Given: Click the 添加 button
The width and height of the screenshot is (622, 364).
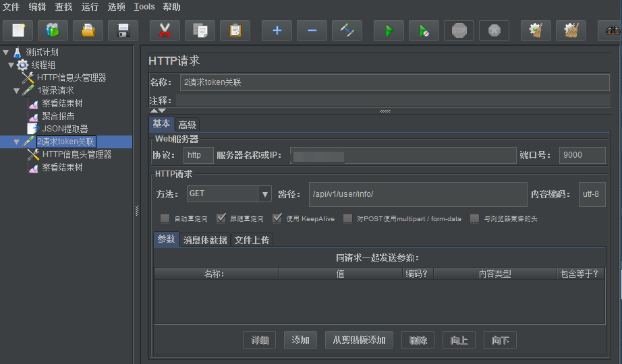Looking at the screenshot, I should click(x=300, y=340).
